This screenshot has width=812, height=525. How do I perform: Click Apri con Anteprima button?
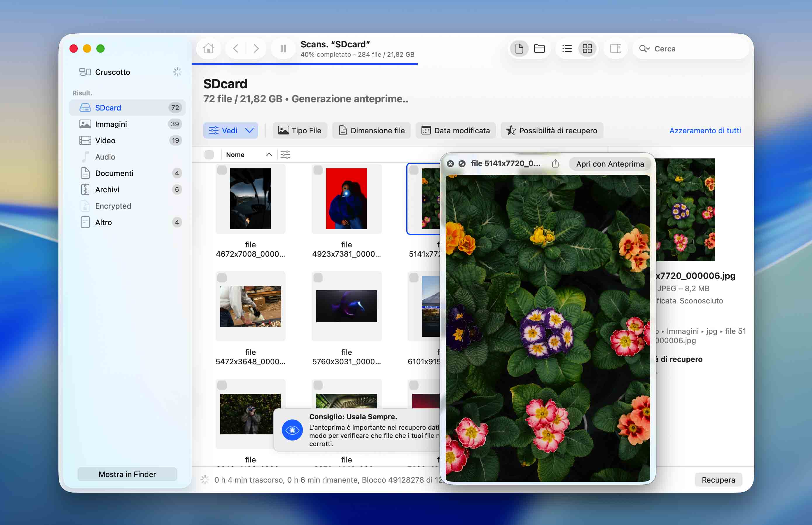pos(610,164)
